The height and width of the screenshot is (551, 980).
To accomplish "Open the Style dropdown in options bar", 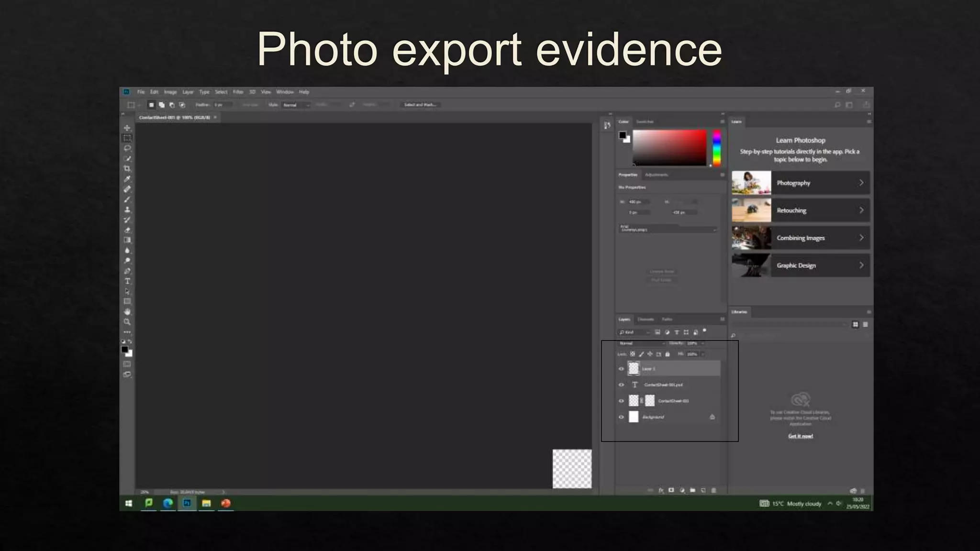I will click(296, 105).
